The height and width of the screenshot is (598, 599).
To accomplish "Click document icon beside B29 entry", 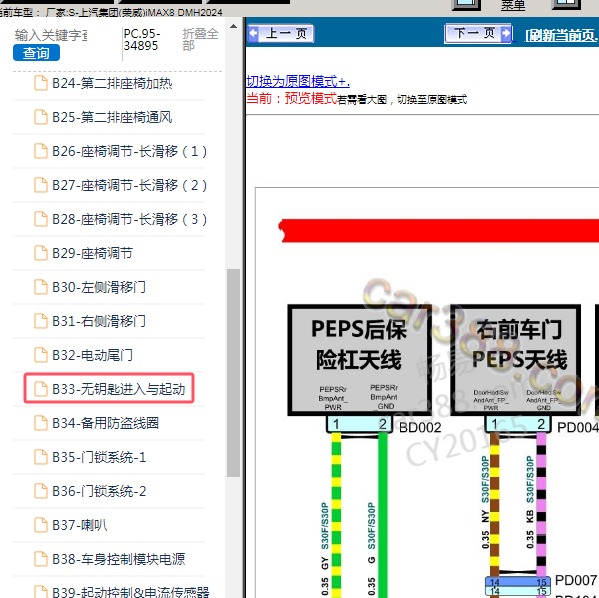I will coord(41,253).
